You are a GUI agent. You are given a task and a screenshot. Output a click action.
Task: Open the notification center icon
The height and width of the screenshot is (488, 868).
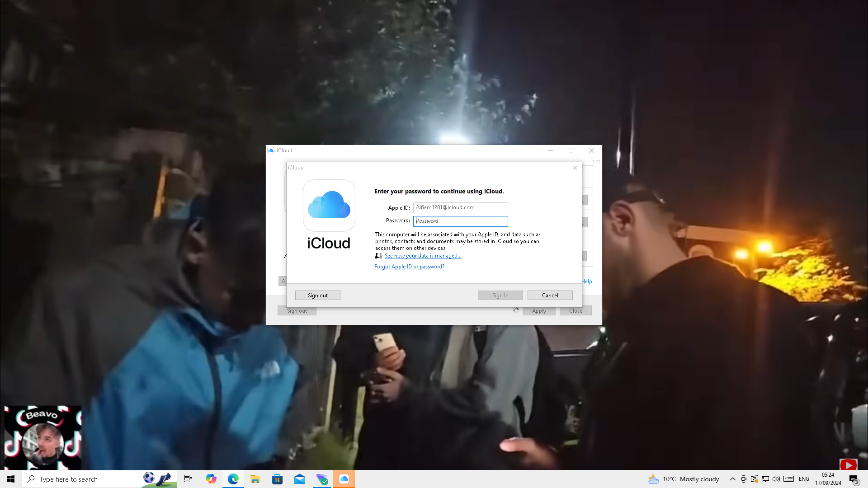(854, 479)
